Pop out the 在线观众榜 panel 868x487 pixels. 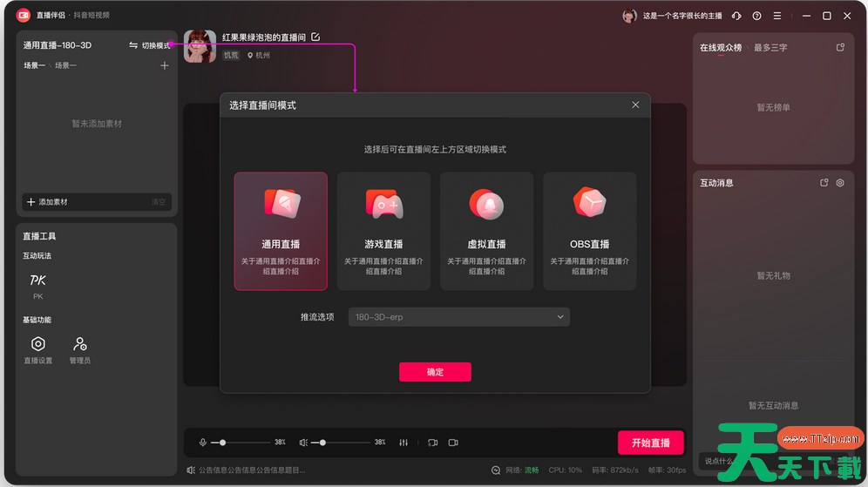click(840, 48)
